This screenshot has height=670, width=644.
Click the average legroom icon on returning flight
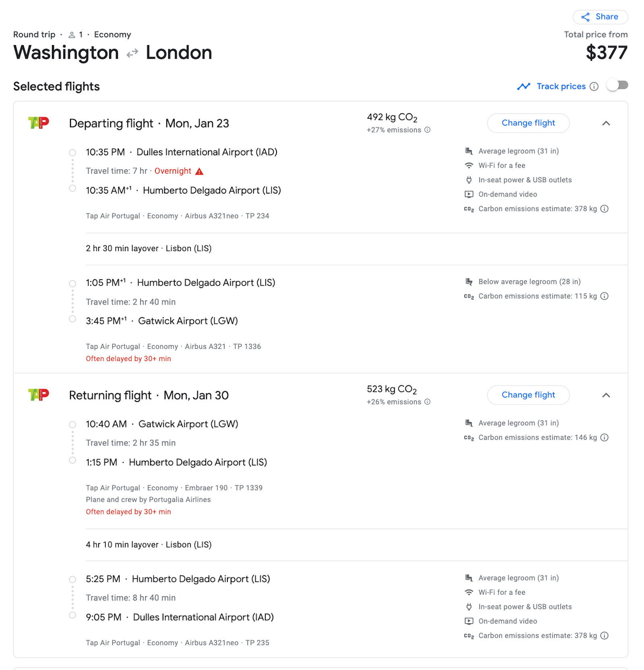click(469, 423)
